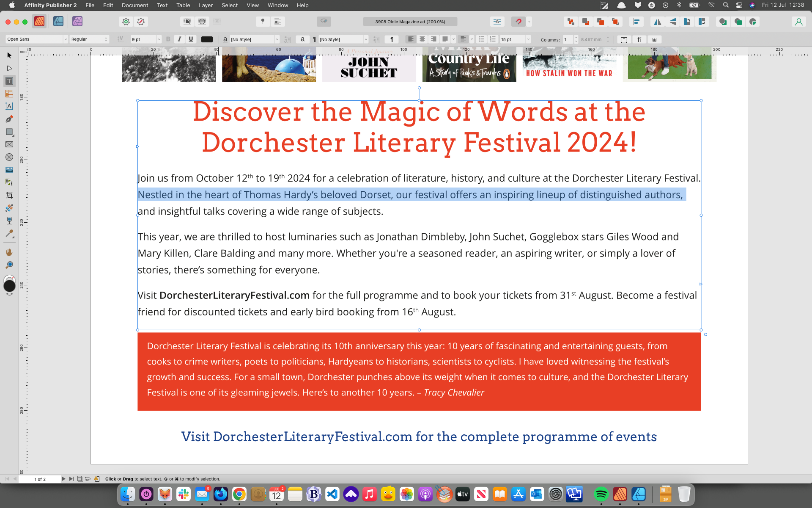Open Preflight gear icon
Screen dimensions: 812x508
126,22
